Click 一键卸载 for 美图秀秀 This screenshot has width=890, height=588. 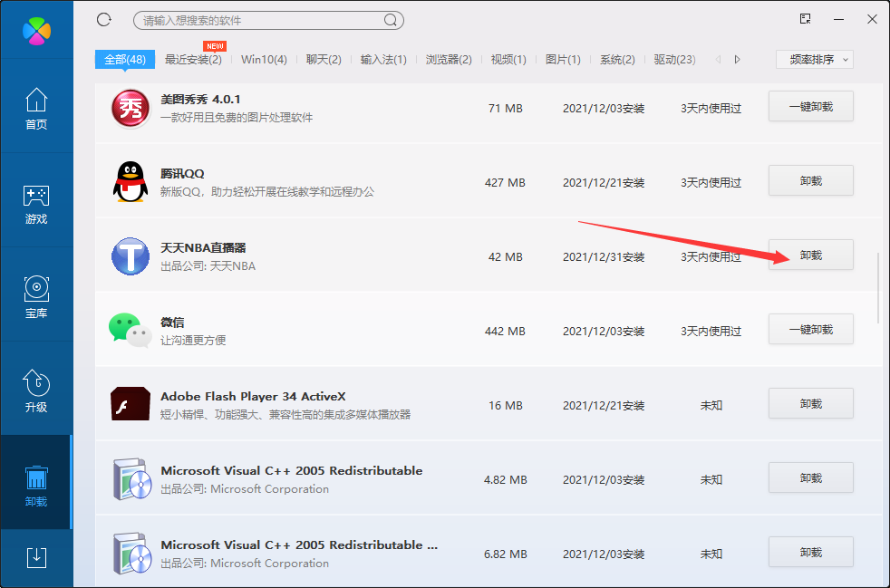811,106
